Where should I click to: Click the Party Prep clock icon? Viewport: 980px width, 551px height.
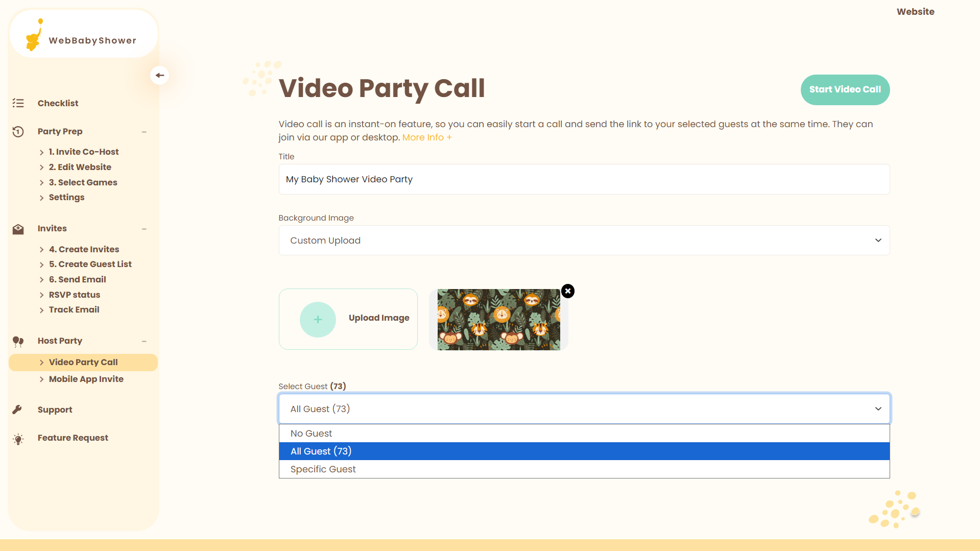tap(18, 132)
